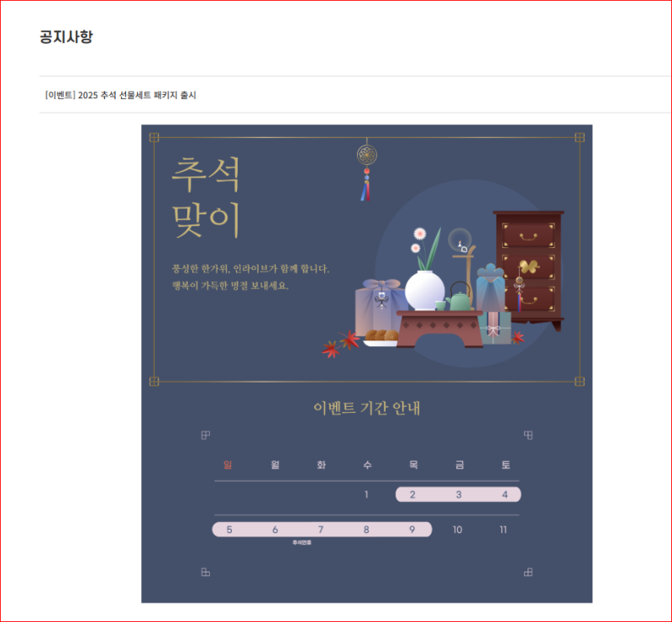Click the 이벤트 기간 안내 heading
This screenshot has height=622, width=672.
tap(367, 408)
